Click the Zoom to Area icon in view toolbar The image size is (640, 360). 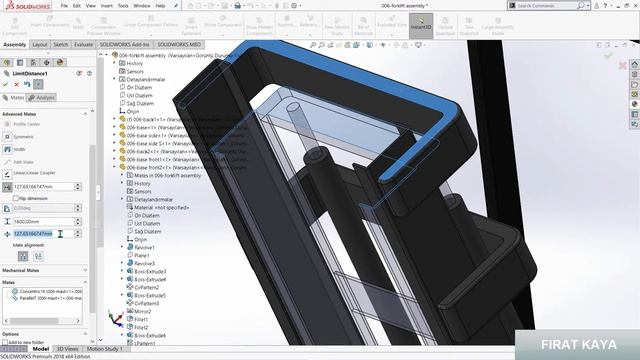322,45
